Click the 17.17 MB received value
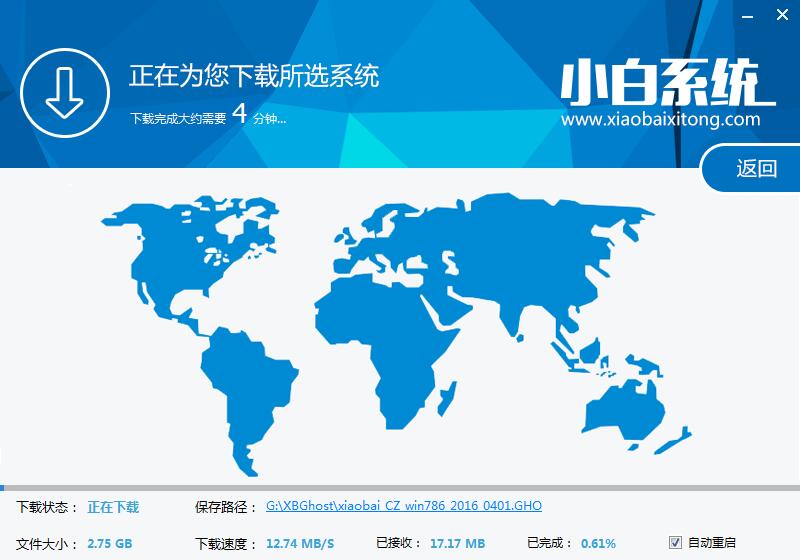 [458, 543]
